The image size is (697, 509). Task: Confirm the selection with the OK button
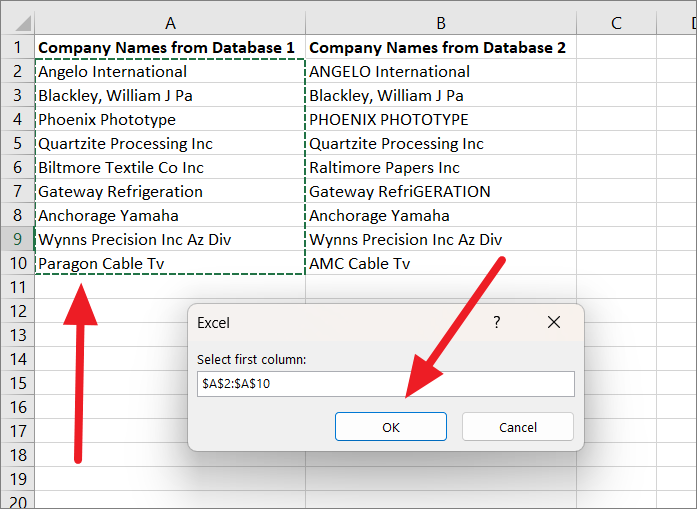tap(391, 427)
